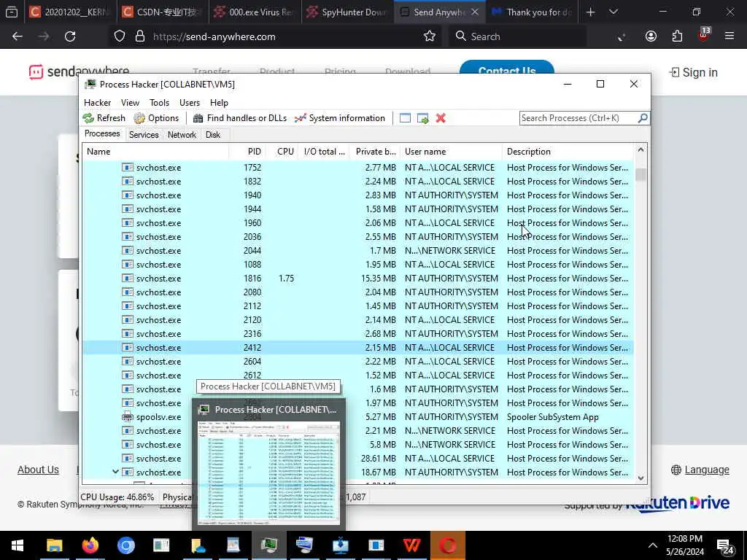Open the Help menu in Process Hacker
The width and height of the screenshot is (747, 560).
point(219,103)
